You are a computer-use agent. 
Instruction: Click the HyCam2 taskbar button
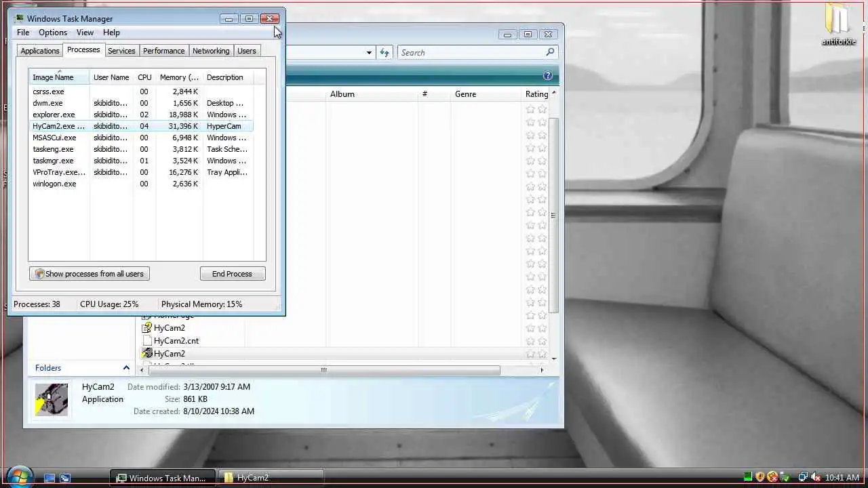(x=271, y=478)
